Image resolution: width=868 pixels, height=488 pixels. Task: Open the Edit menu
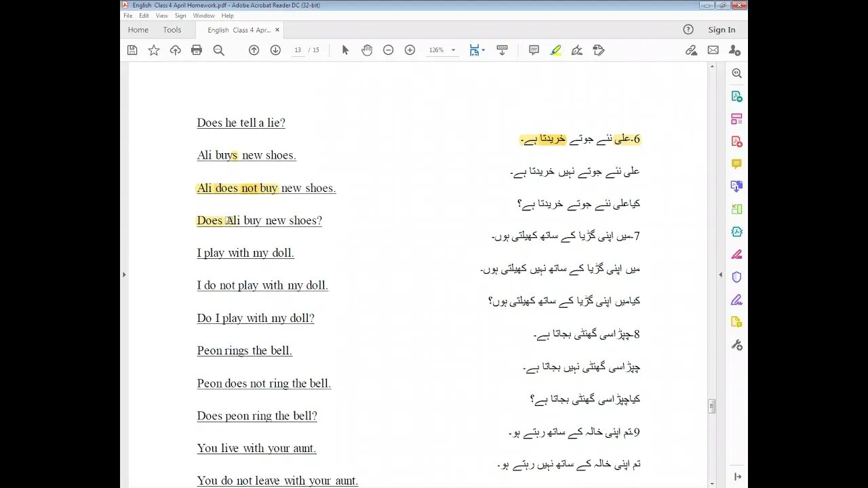[x=144, y=16]
